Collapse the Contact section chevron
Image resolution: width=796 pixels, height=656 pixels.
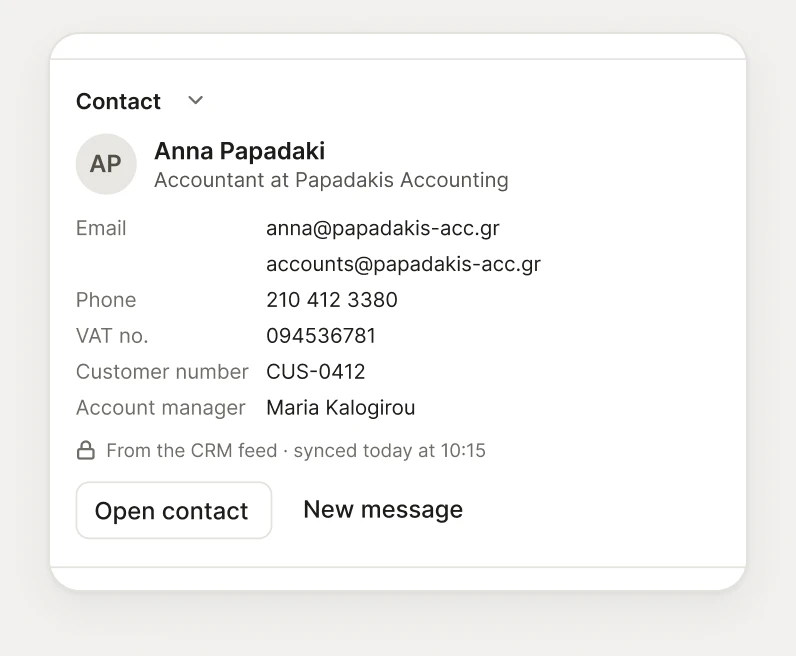pyautogui.click(x=195, y=101)
